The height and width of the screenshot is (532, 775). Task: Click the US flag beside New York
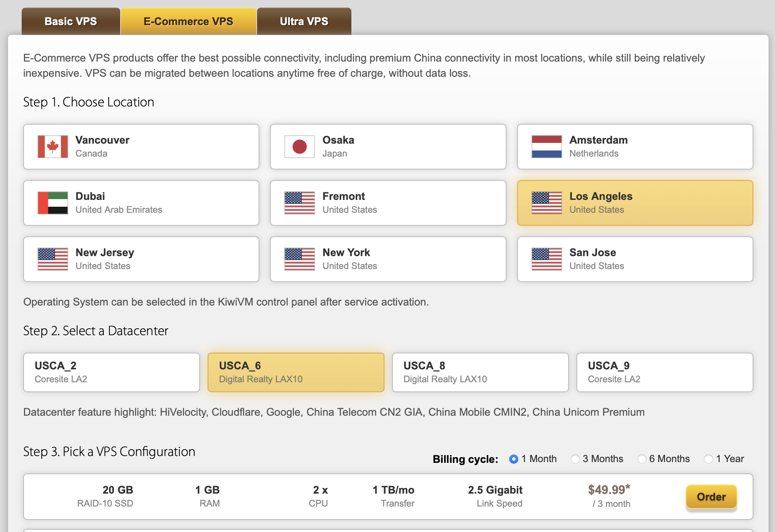coord(299,259)
